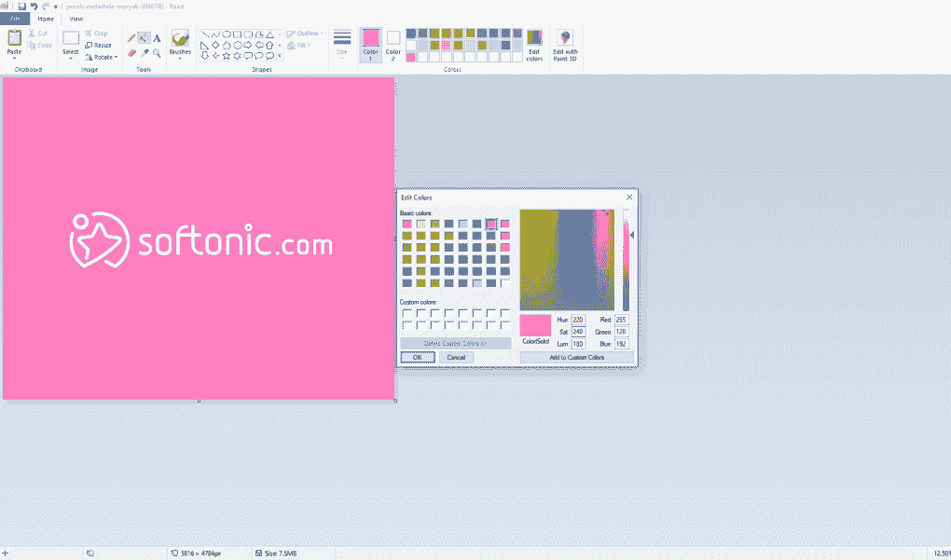Open the File menu

click(x=14, y=18)
